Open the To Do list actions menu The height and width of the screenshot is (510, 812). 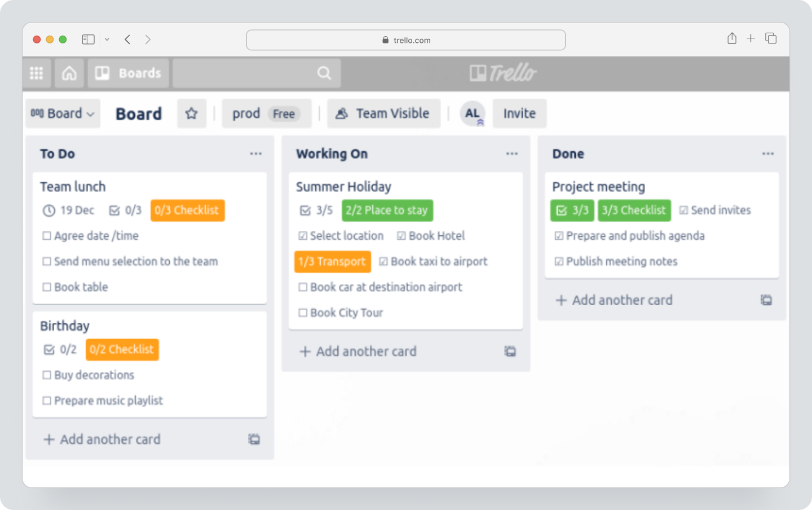click(256, 153)
